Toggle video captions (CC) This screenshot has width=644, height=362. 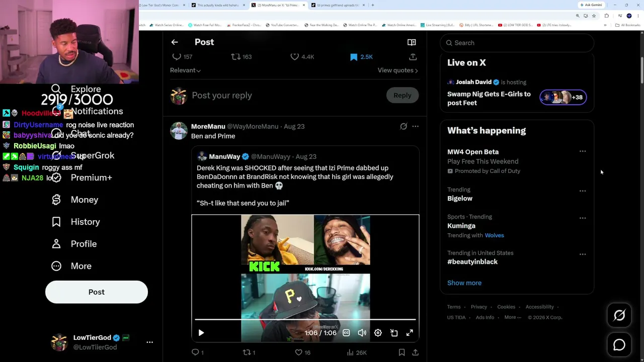[x=346, y=333]
